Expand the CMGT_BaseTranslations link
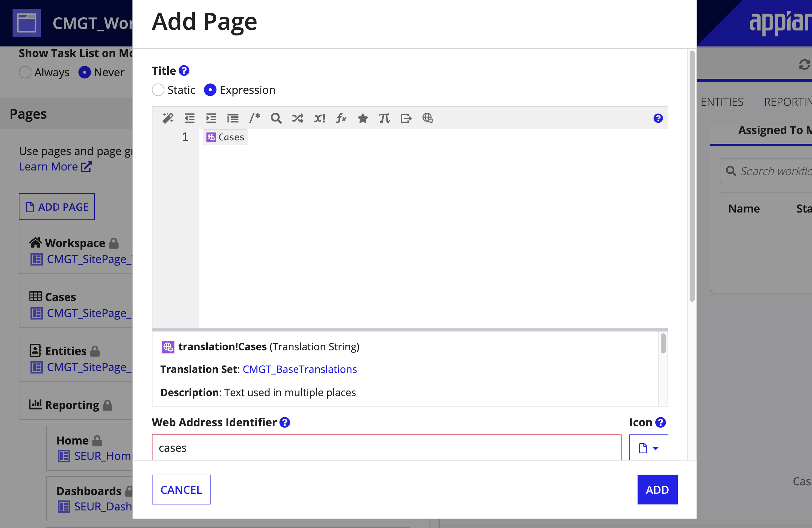 (x=299, y=369)
